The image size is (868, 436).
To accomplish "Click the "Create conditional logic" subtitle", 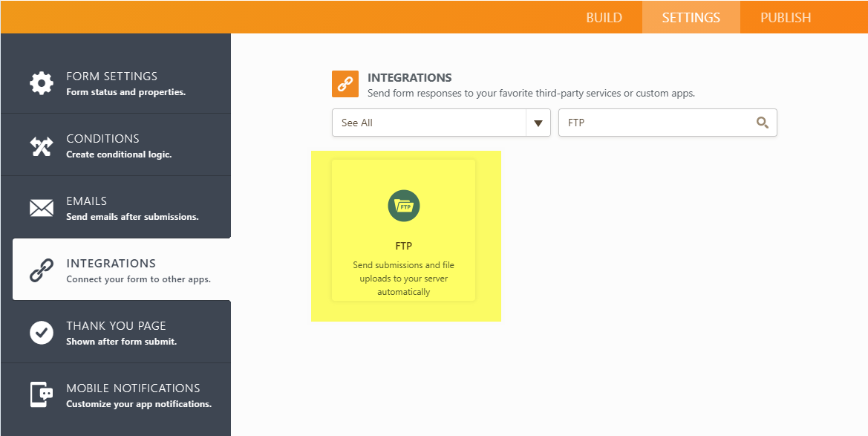I will tap(119, 154).
